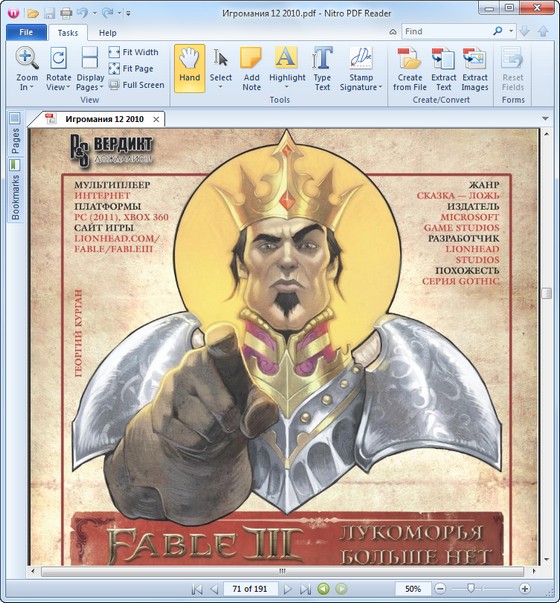The image size is (560, 603).
Task: Choose the Highlight text tool
Action: coord(287,63)
